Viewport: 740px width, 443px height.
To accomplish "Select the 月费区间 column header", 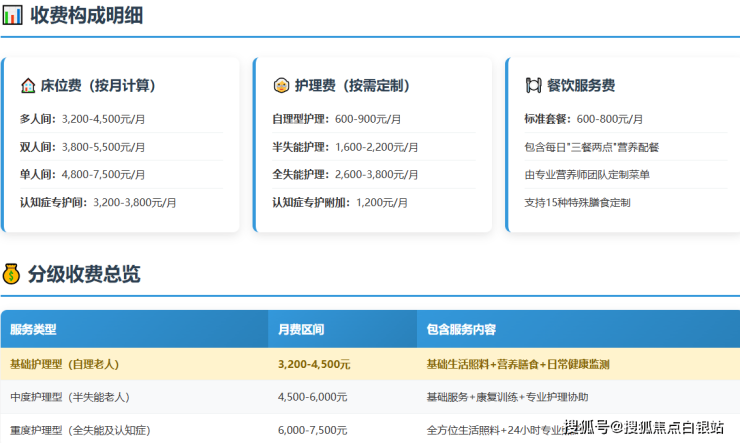I will (x=300, y=329).
